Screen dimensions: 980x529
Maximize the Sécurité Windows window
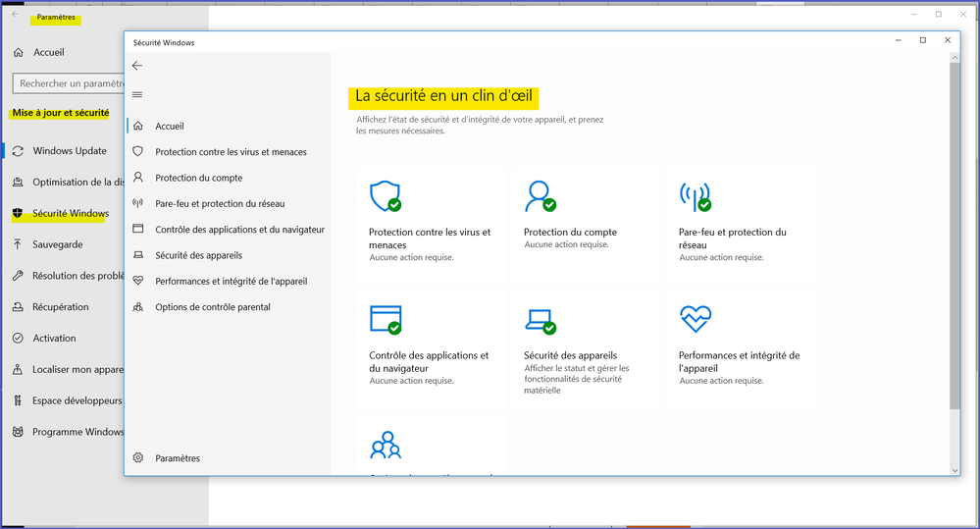pos(922,40)
